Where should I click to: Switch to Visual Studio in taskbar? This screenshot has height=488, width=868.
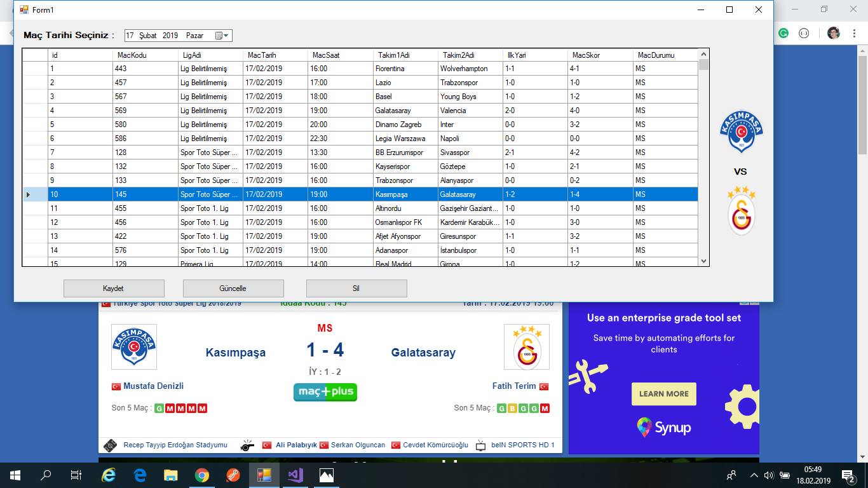pyautogui.click(x=295, y=475)
